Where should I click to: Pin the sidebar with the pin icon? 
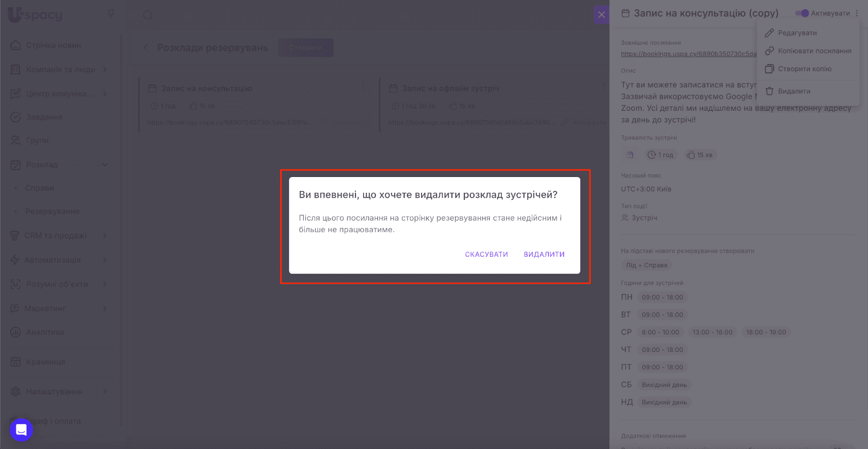tap(111, 13)
